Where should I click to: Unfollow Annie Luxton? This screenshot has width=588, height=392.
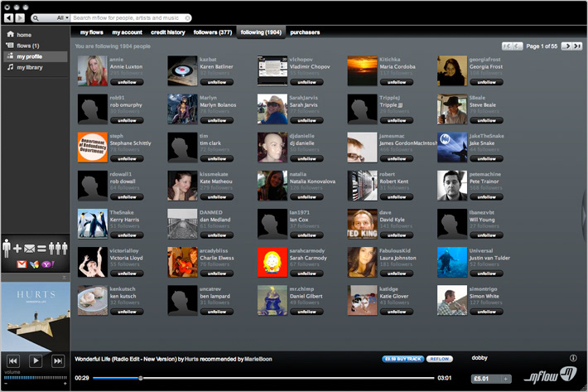126,83
